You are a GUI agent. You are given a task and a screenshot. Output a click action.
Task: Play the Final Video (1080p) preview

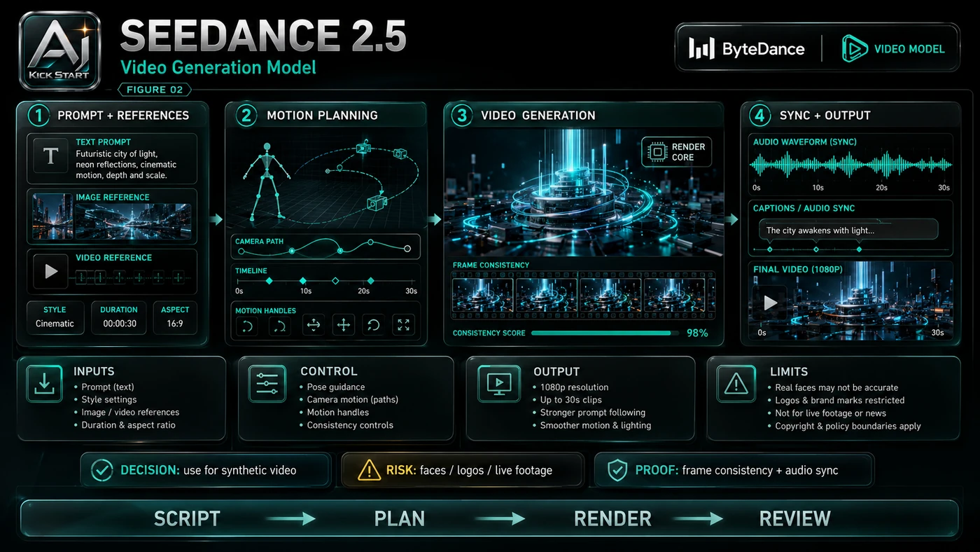(771, 303)
